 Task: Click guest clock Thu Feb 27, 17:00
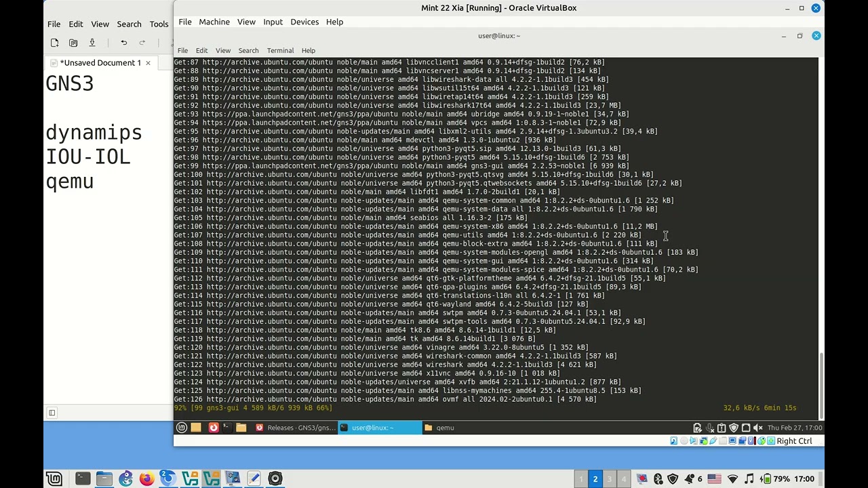tap(795, 428)
